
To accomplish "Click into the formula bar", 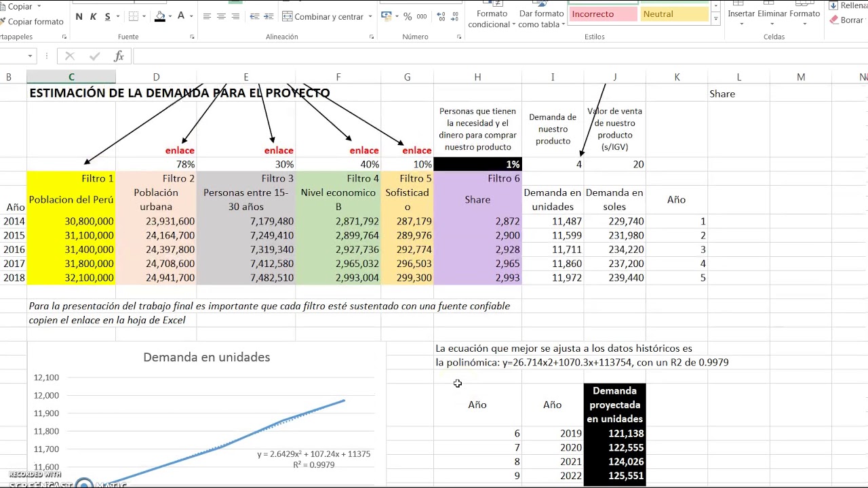I will pos(500,56).
